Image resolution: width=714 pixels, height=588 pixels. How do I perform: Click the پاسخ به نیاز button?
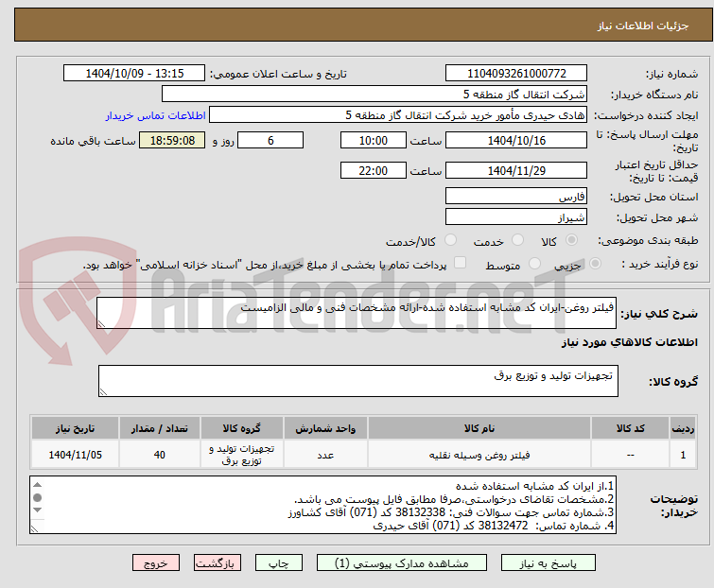(549, 563)
